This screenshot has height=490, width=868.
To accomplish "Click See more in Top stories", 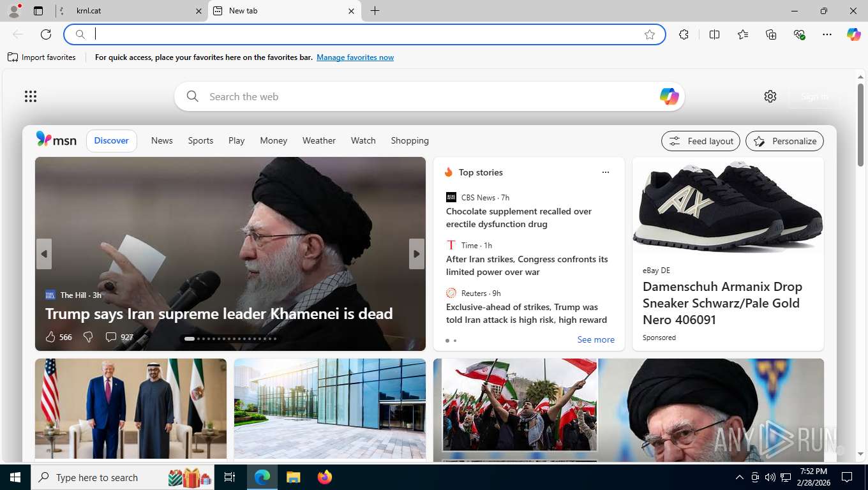I will 596,339.
